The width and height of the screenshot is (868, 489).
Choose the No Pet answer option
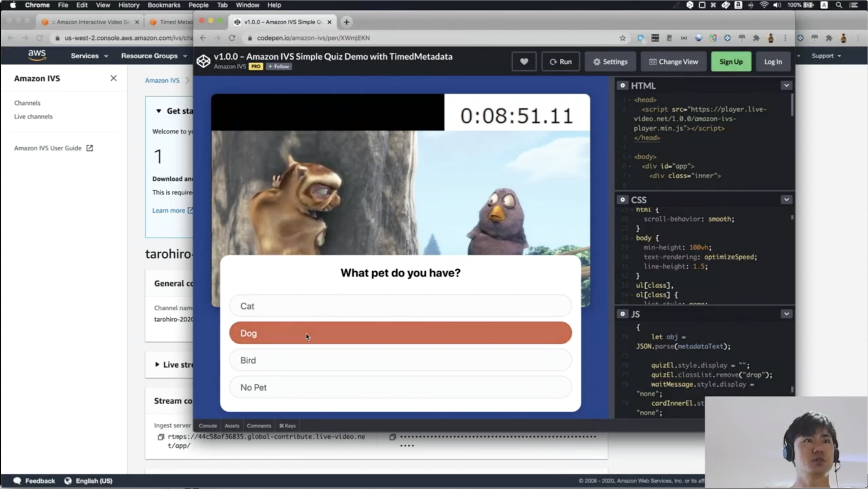click(400, 387)
